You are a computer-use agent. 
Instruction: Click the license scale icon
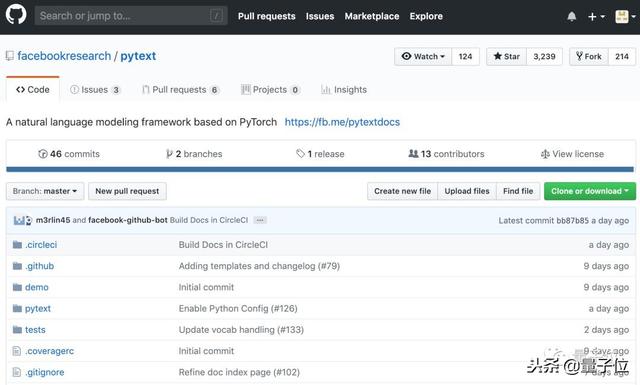click(545, 154)
